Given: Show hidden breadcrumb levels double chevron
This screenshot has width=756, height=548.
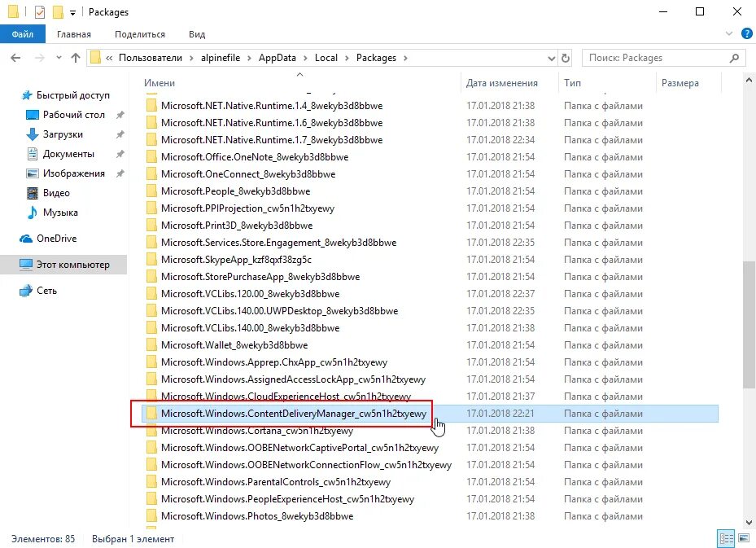Looking at the screenshot, I should [109, 58].
